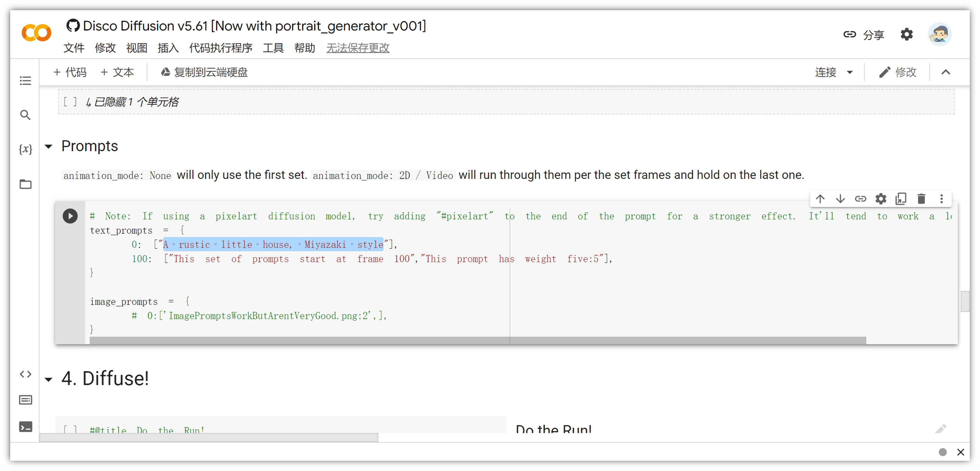980x471 pixels.
Task: Click the image_prompts variable line
Action: pos(140,301)
